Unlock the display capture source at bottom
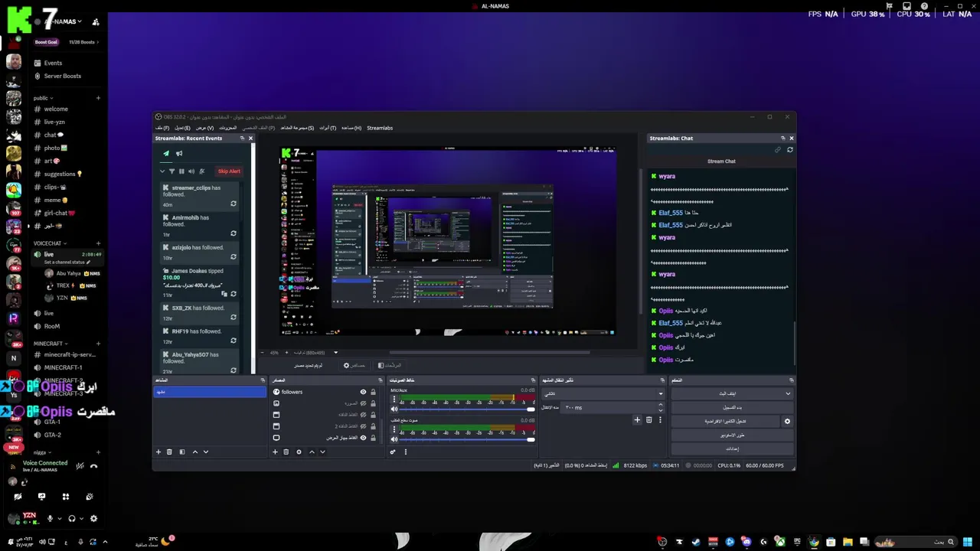 (374, 438)
